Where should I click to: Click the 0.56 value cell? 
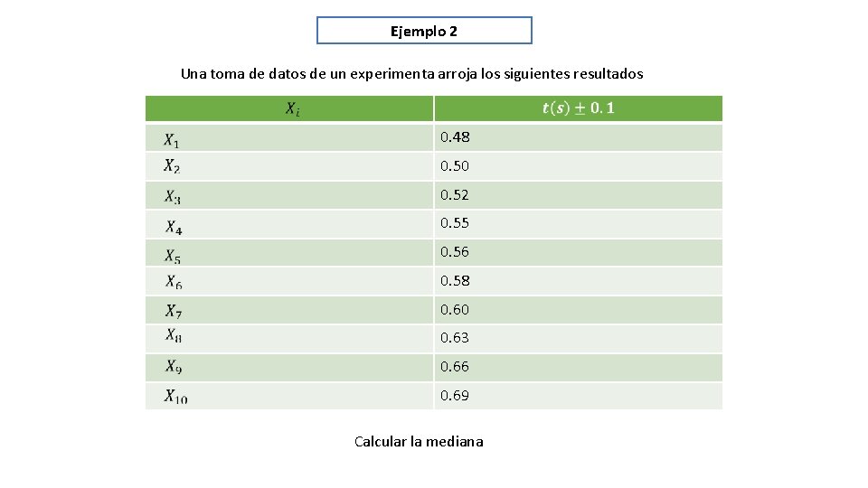coord(455,252)
